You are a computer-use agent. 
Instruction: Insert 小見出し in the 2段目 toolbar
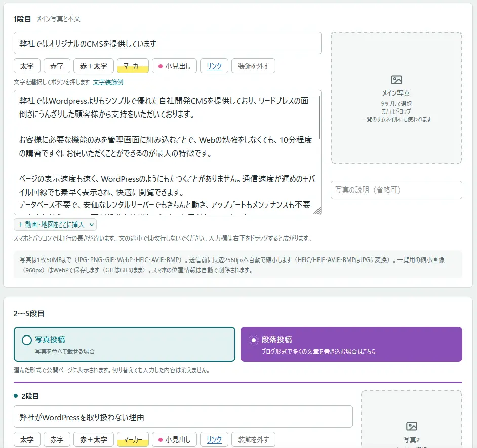pyautogui.click(x=174, y=439)
